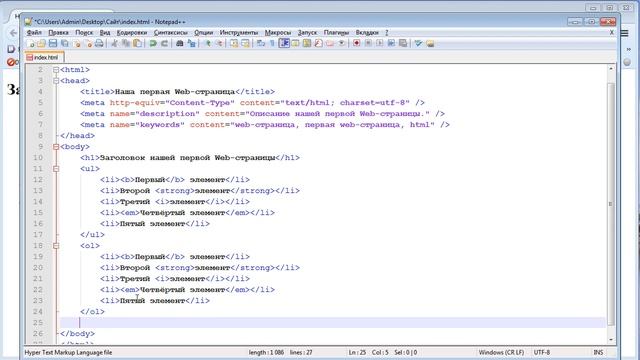Click the spell-check checkmark plugin icon

(x=419, y=43)
